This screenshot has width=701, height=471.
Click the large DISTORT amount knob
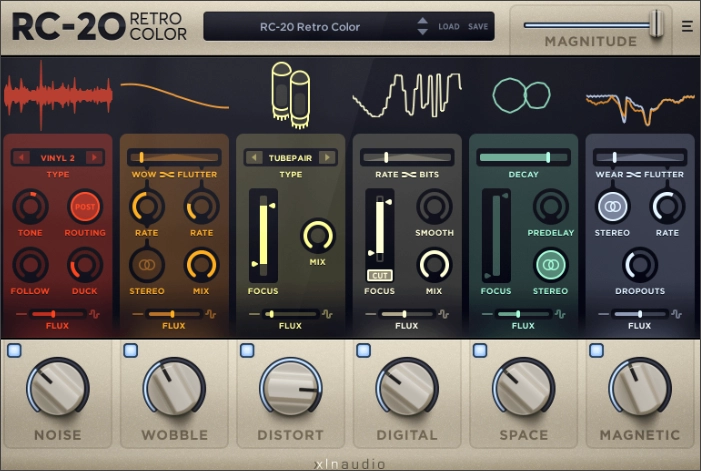tap(291, 387)
